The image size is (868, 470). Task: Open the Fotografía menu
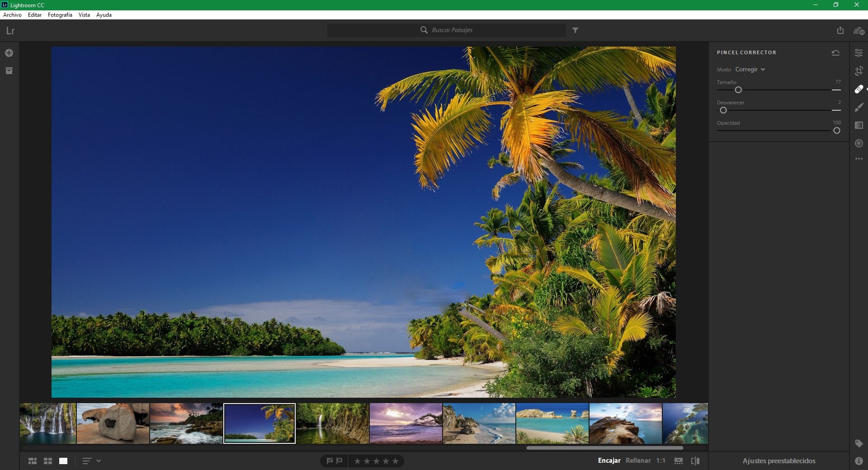click(60, 15)
